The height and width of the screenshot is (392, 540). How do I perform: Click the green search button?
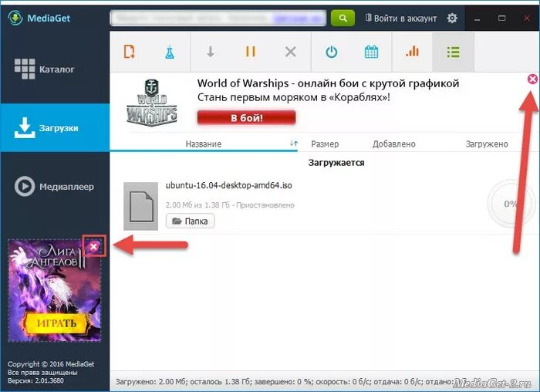coord(343,18)
